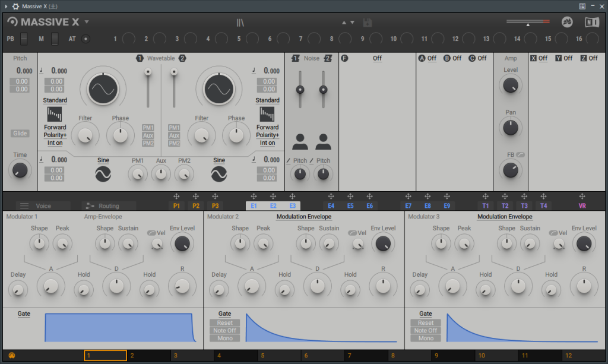Expand the plugin title bar arrow
The image size is (608, 364).
6,6
